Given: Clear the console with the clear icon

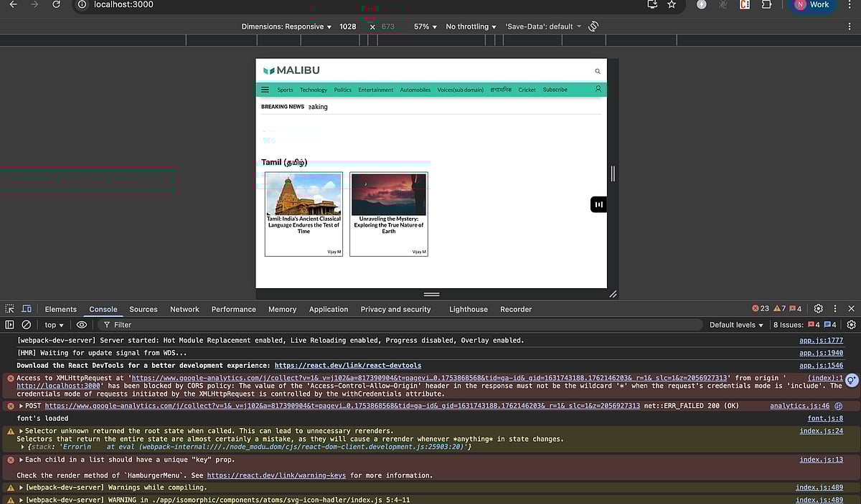Looking at the screenshot, I should (x=27, y=325).
